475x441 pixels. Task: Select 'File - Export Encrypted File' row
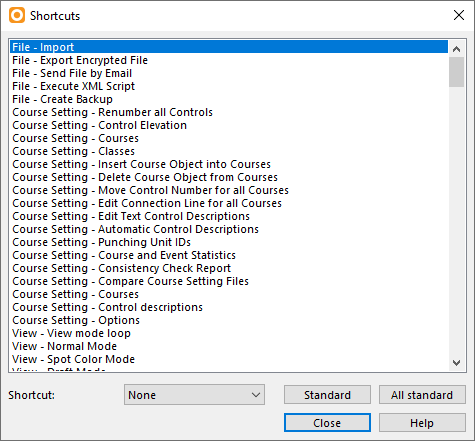[229, 60]
